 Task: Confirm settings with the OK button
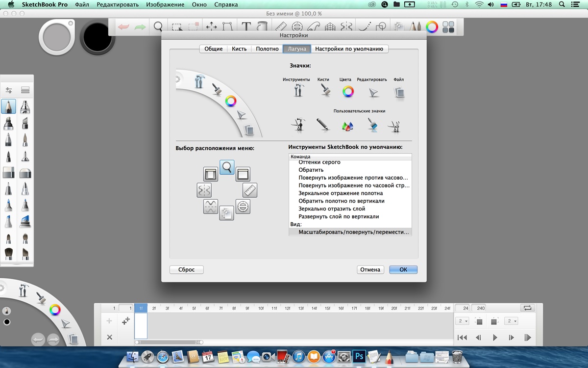click(403, 269)
